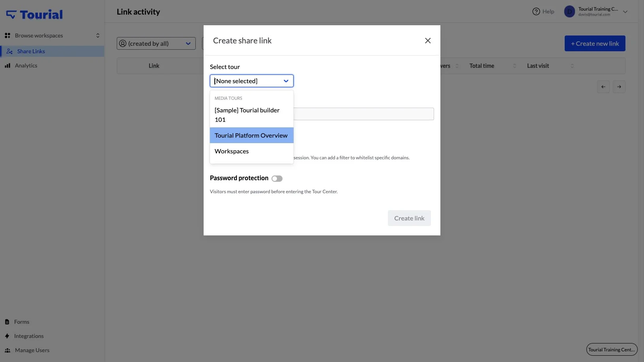Click the Tourial Training account name
The image size is (644, 362).
598,9
